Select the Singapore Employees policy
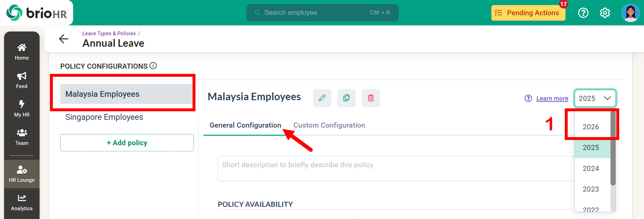 tap(104, 117)
